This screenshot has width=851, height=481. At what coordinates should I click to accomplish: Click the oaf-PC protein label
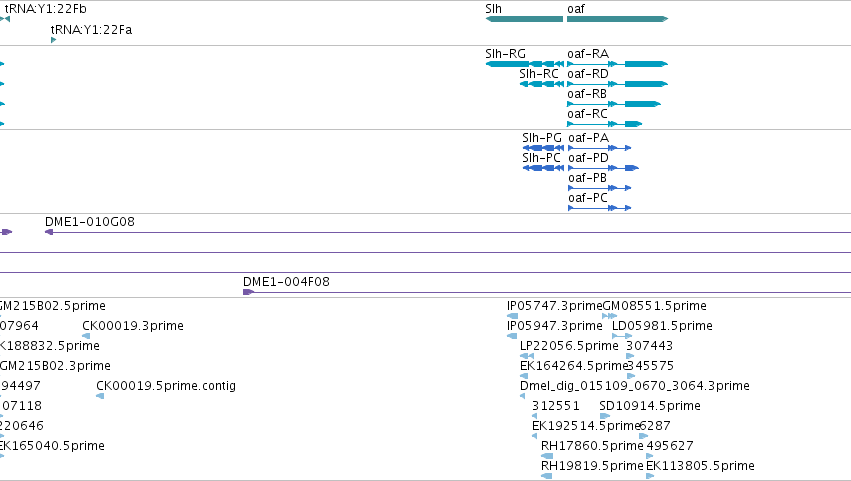(x=588, y=198)
